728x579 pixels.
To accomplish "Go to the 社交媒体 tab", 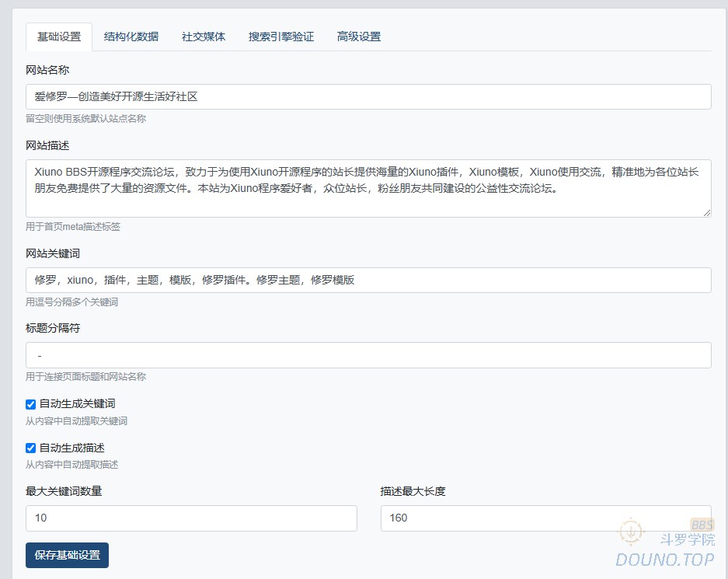I will [204, 37].
